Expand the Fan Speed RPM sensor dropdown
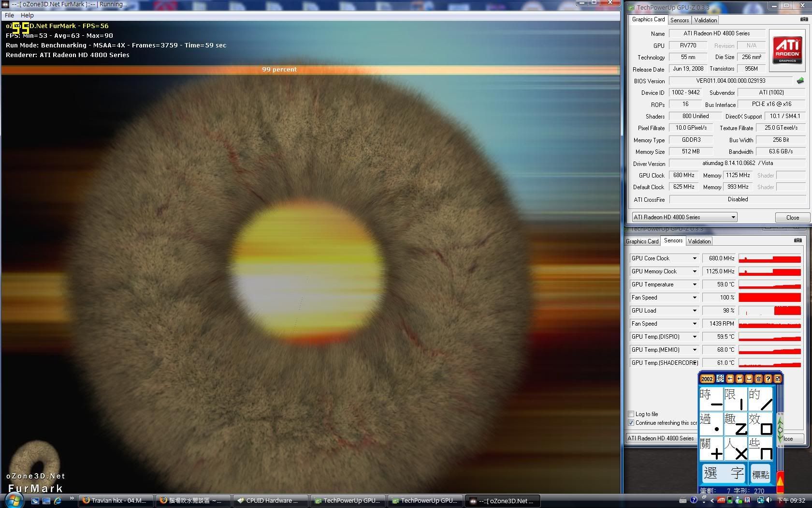Screen dimensions: 812x508 pos(695,324)
